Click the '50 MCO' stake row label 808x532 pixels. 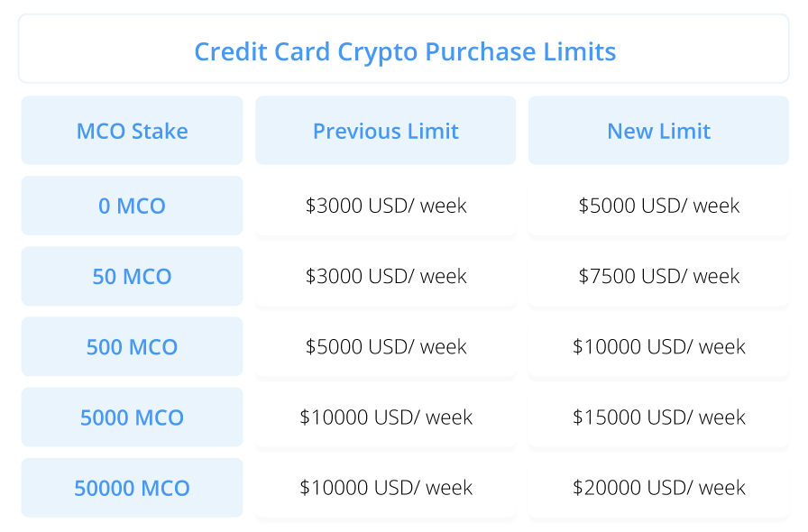(x=133, y=276)
